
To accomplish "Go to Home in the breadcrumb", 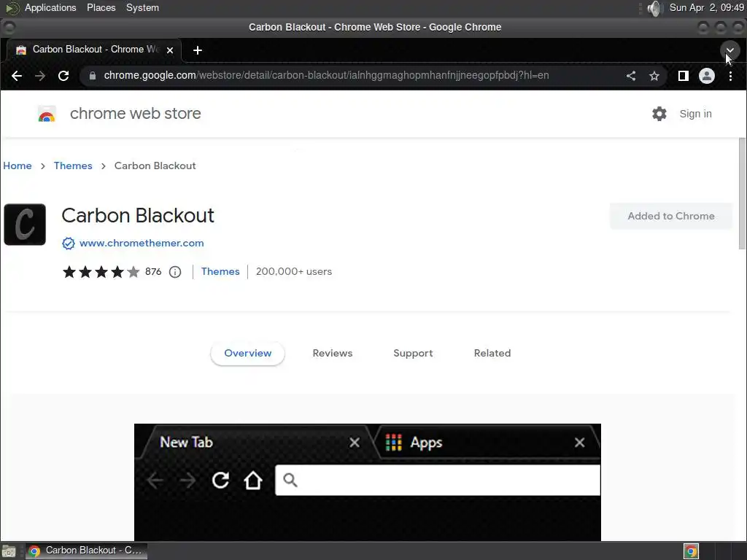I will point(18,166).
